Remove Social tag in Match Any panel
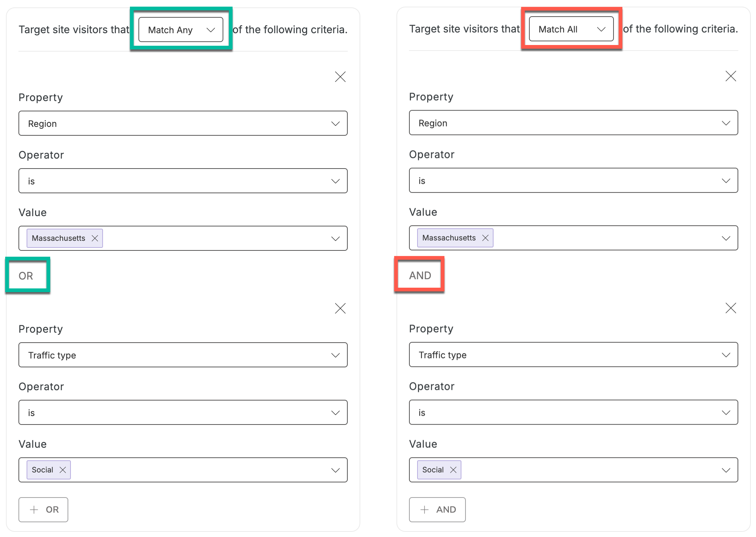This screenshot has height=537, width=756. 63,470
